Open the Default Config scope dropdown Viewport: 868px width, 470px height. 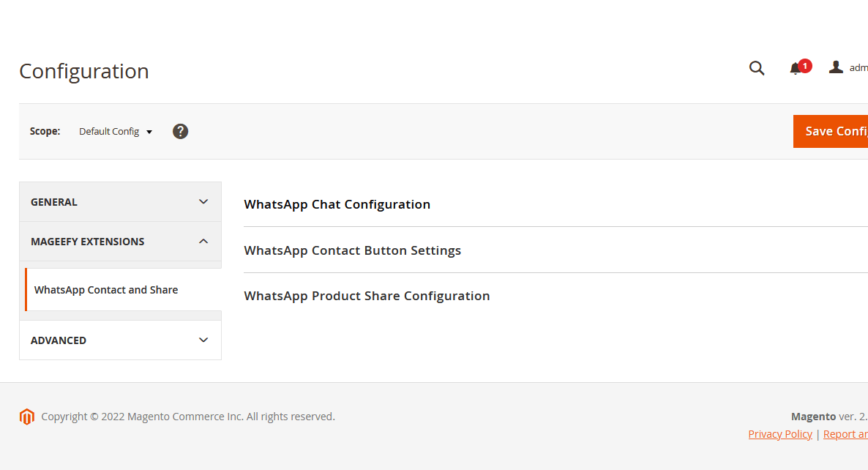pyautogui.click(x=116, y=132)
